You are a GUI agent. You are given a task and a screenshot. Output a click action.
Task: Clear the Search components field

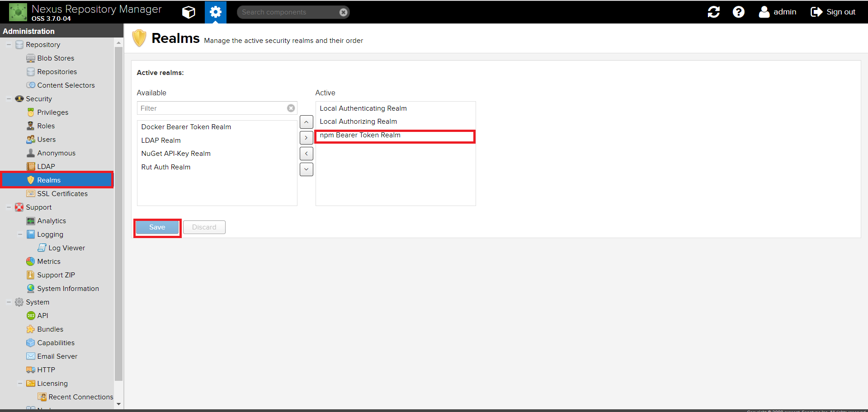click(x=344, y=12)
